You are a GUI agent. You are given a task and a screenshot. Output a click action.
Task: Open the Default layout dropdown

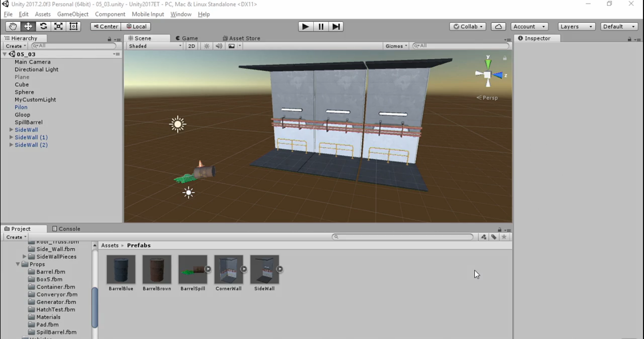pyautogui.click(x=619, y=26)
